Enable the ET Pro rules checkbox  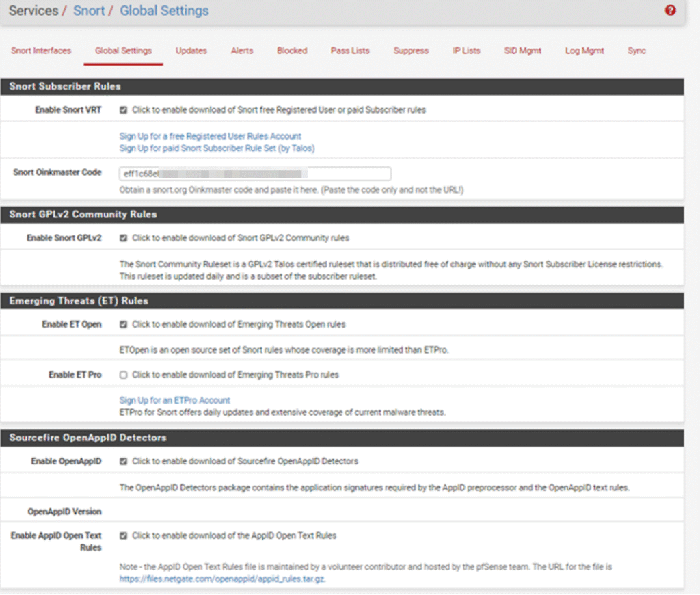coord(124,375)
